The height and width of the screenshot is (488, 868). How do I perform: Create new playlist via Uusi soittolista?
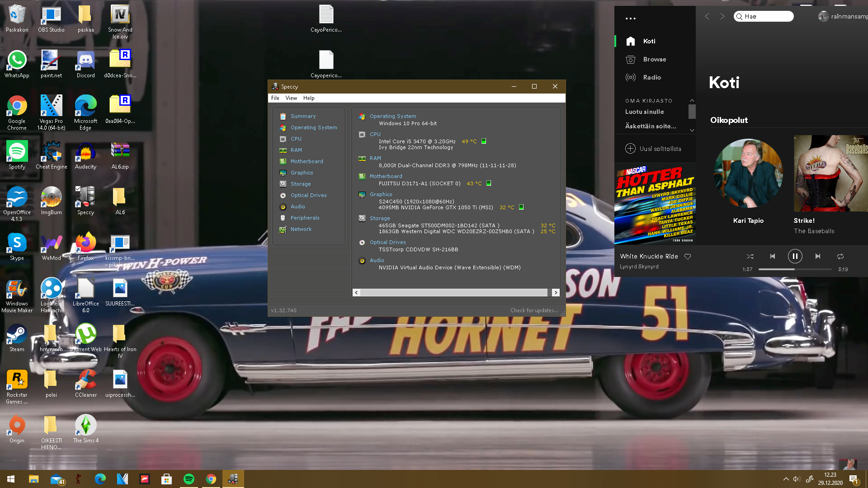coord(653,149)
